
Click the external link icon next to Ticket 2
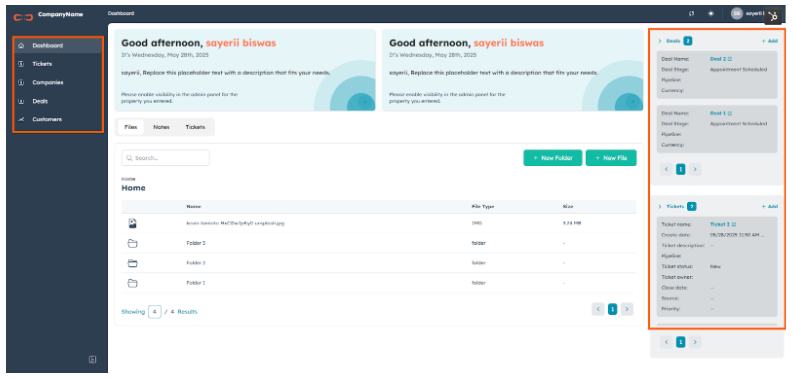pos(734,224)
